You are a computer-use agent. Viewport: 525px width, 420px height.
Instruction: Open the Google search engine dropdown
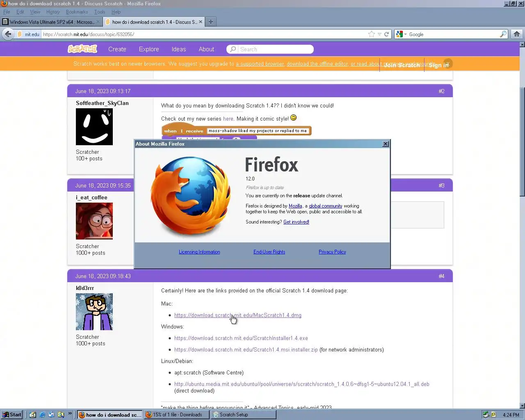[x=402, y=34]
